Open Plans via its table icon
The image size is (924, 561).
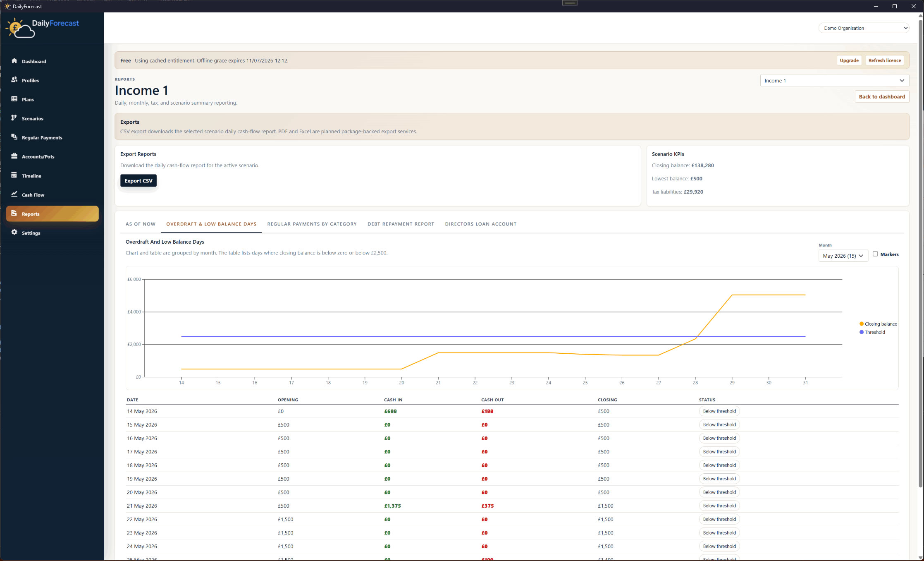[x=14, y=99]
